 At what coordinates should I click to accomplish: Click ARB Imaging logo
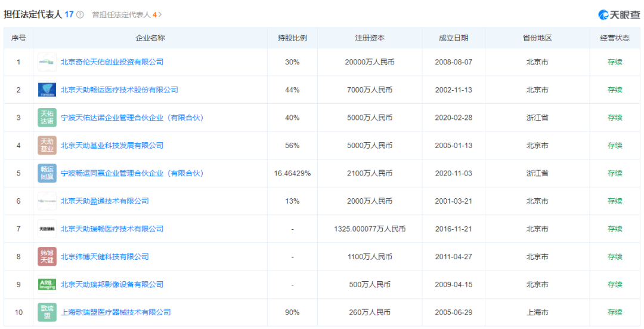click(47, 285)
